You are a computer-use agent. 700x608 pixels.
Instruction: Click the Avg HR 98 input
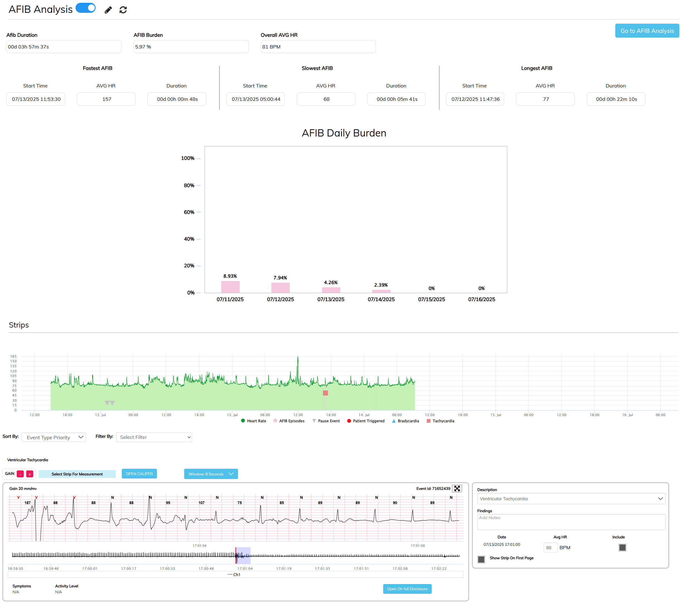point(550,548)
